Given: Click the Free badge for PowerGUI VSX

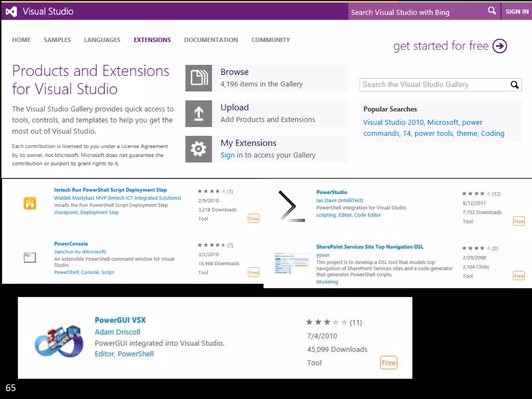Looking at the screenshot, I should pos(389,363).
